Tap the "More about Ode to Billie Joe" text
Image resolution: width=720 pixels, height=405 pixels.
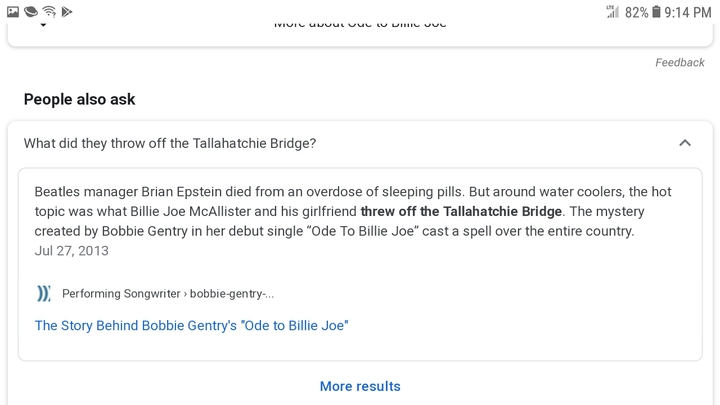[360, 25]
